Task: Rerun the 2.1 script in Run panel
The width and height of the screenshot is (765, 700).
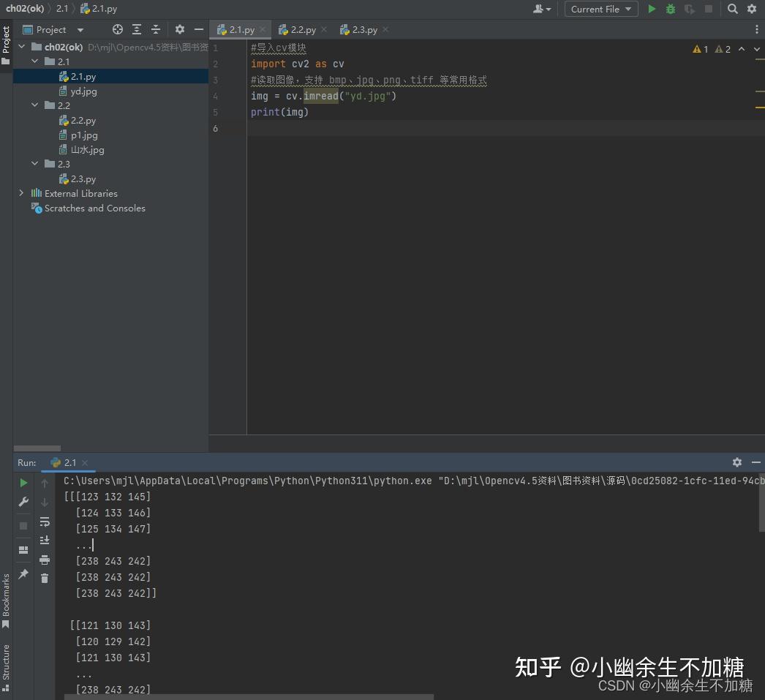Action: tap(23, 483)
